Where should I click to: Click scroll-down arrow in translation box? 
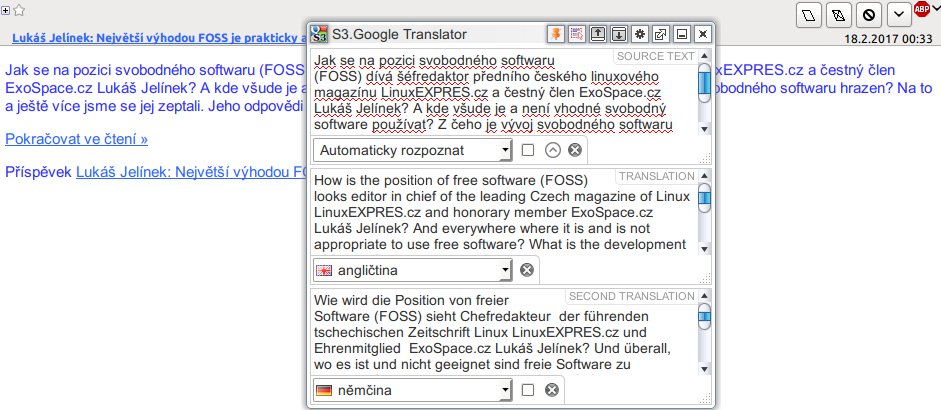705,249
